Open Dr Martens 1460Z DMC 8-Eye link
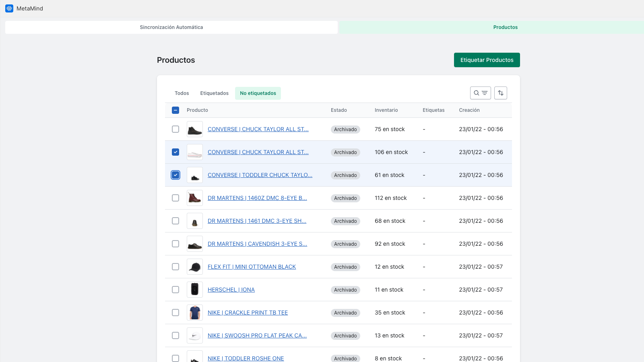Viewport: 644px width, 362px height. pyautogui.click(x=257, y=198)
